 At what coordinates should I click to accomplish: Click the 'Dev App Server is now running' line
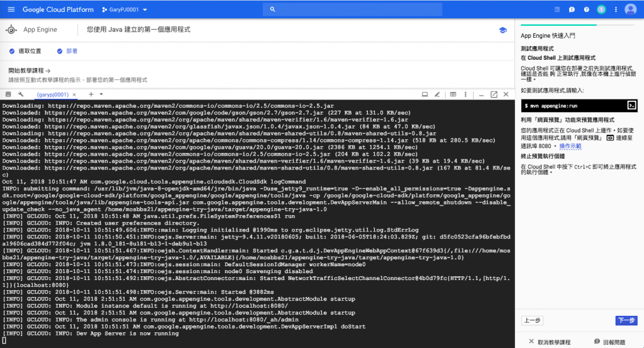(127, 334)
